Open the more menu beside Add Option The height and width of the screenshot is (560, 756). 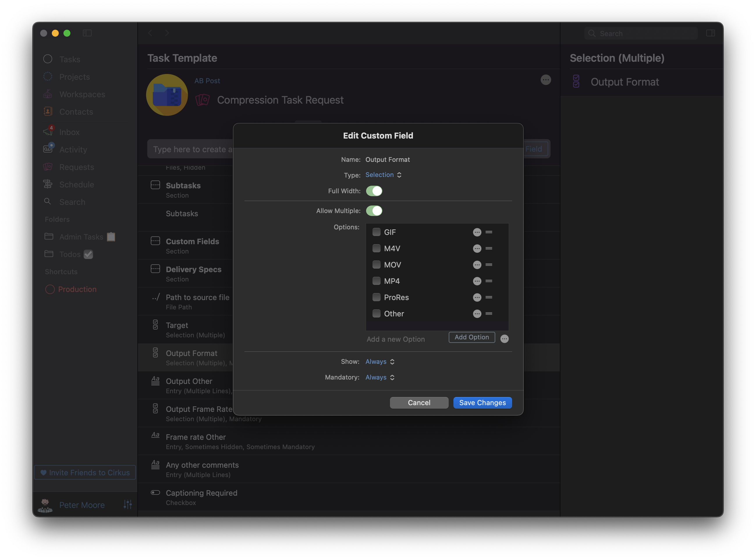[x=504, y=339]
